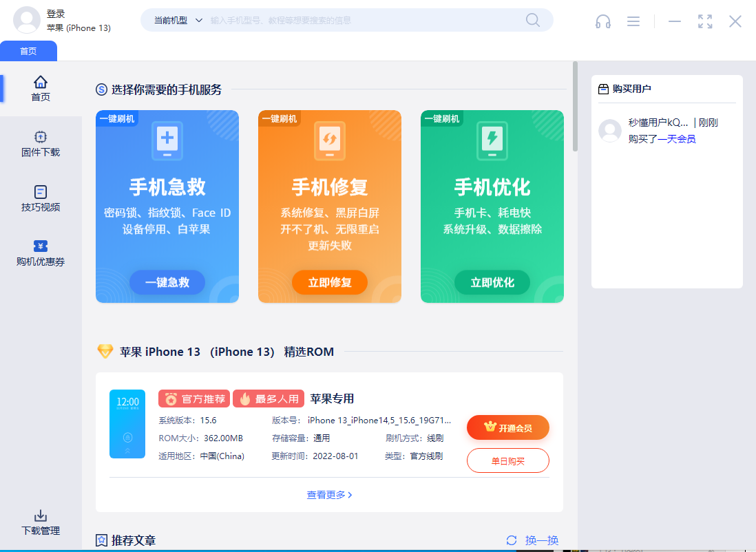
Task: Open 下载管理 download manager
Action: tap(41, 523)
